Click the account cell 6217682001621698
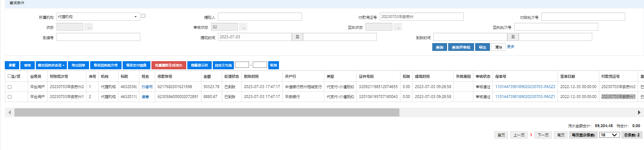644x150 pixels. (178, 87)
